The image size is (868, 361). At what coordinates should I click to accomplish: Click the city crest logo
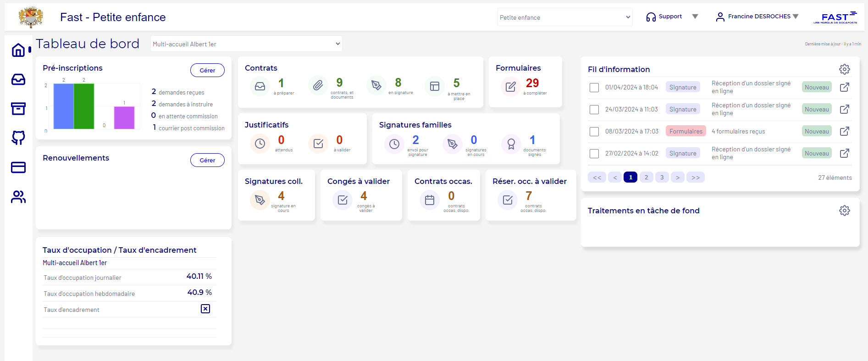coord(31,17)
